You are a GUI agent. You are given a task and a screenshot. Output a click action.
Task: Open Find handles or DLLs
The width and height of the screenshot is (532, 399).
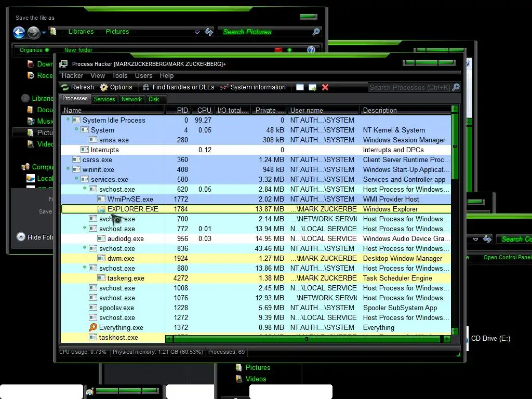(x=179, y=87)
